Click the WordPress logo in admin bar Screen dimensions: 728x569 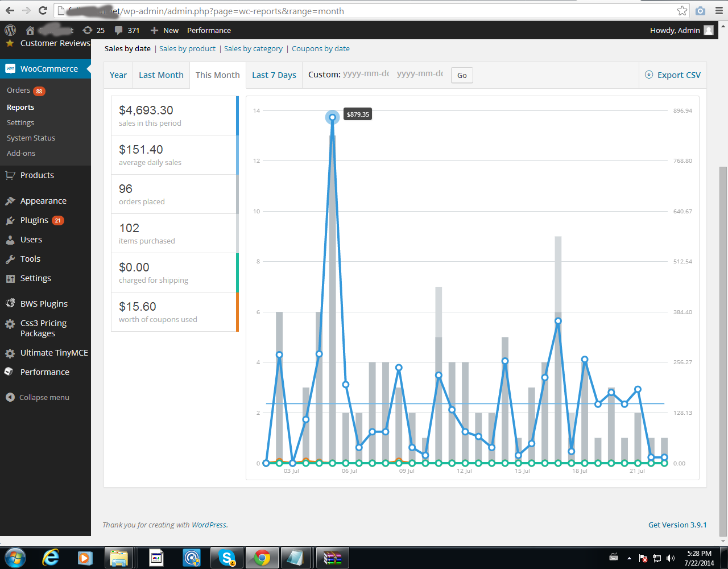(x=10, y=30)
